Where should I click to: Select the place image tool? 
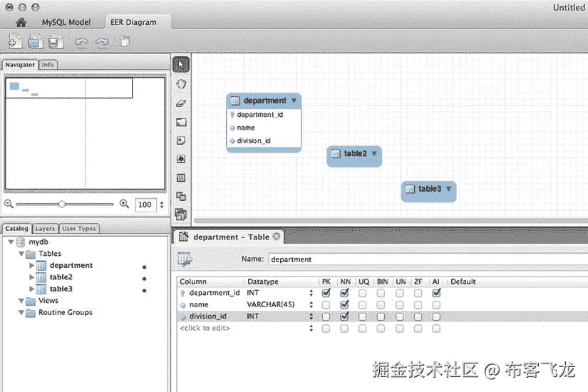coord(181,159)
